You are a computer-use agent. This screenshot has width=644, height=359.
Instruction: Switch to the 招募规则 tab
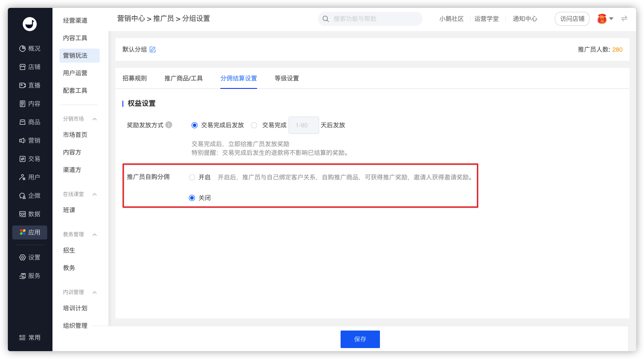coord(135,78)
